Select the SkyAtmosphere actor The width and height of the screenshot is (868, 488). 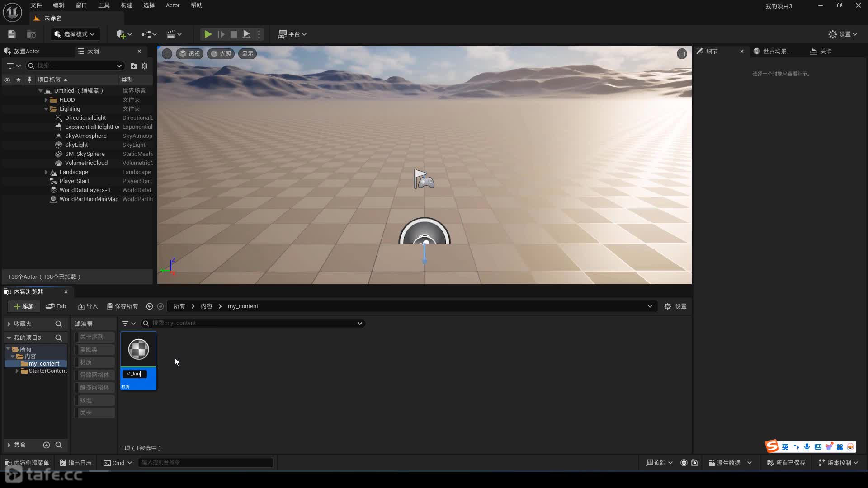(x=85, y=136)
